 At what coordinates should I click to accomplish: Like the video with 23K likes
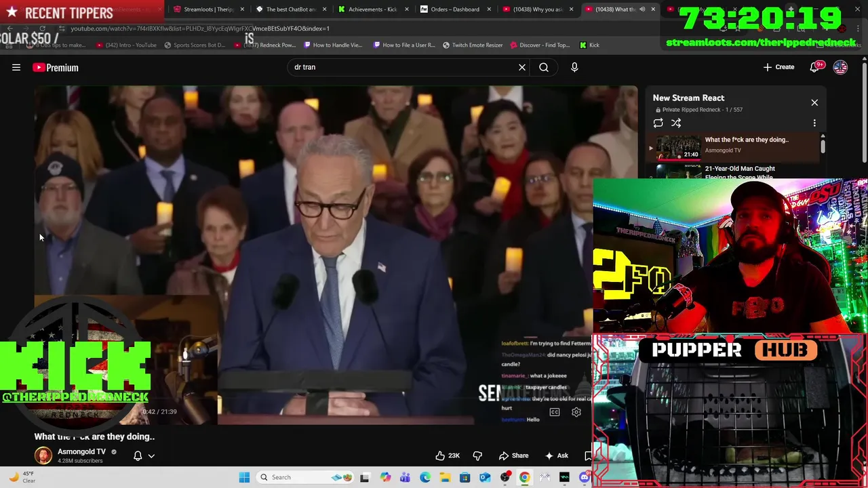click(x=448, y=455)
